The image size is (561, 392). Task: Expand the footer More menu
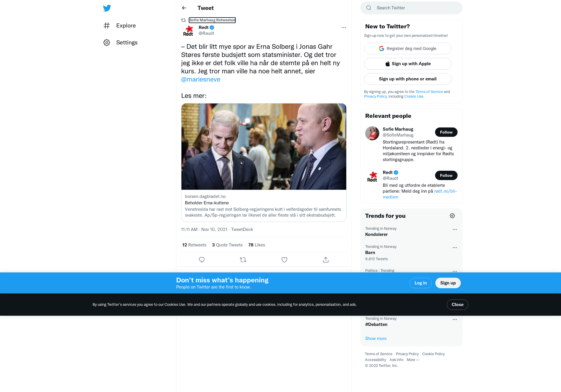(413, 360)
